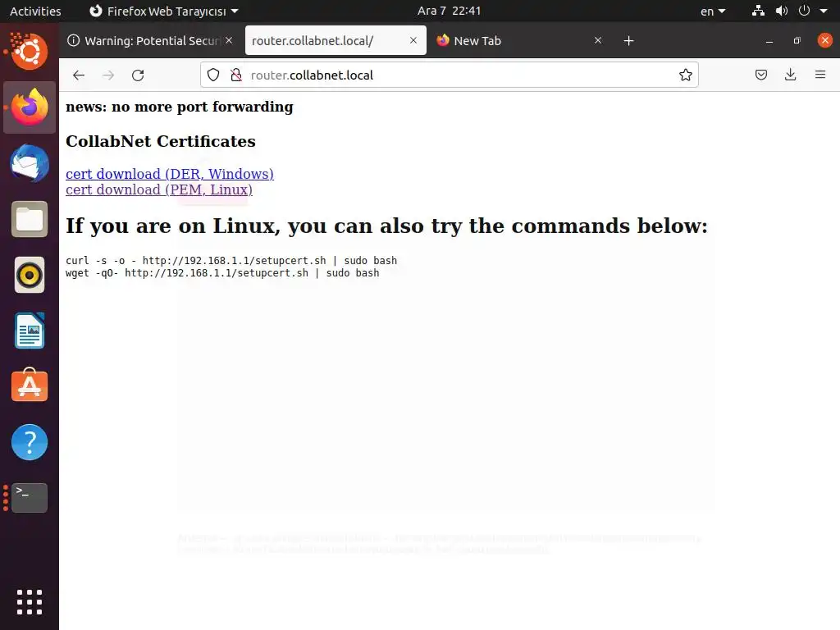The image size is (840, 630).
Task: Click the news: no more port forwarding text
Action: pos(180,107)
